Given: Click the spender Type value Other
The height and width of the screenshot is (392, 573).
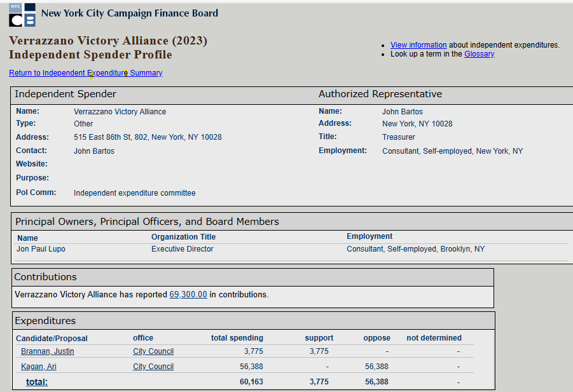Looking at the screenshot, I should coord(83,124).
